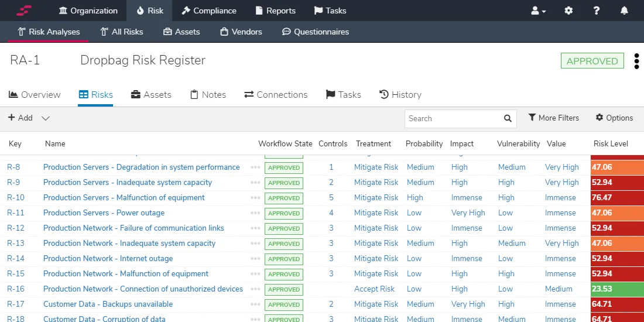Image resolution: width=644 pixels, height=322 pixels.
Task: Open the three-dot kebab menu for RA-1
Action: tap(636, 61)
